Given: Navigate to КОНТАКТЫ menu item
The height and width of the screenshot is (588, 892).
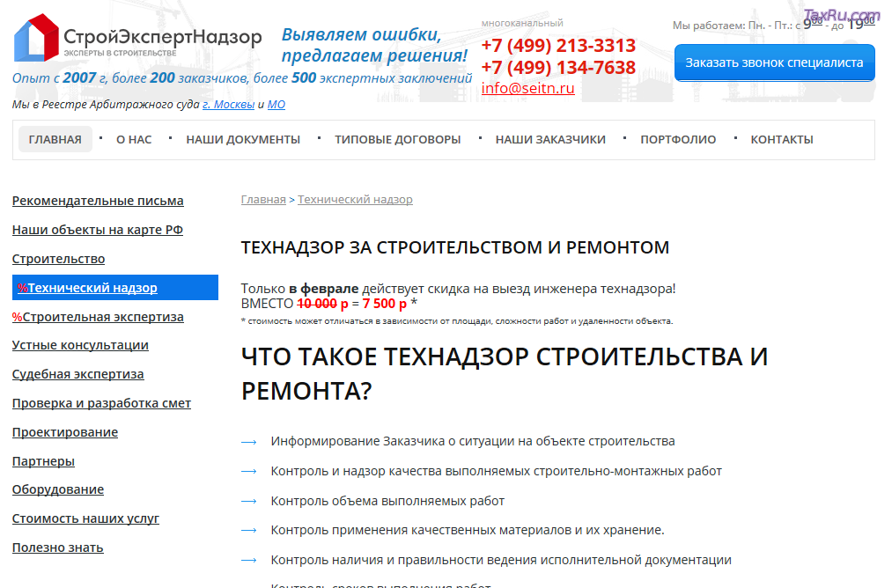Looking at the screenshot, I should (x=781, y=139).
